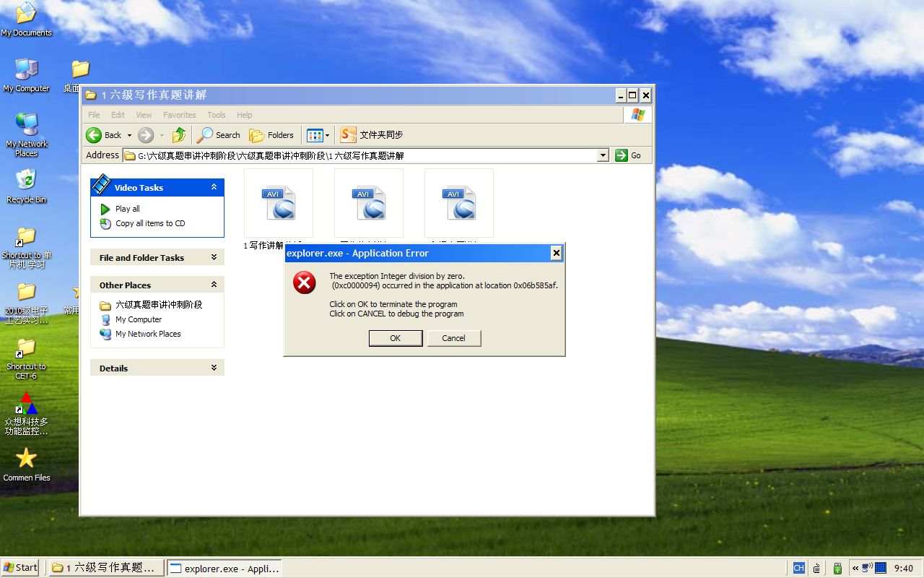Open My Network Places desktop icon
Screen dimensions: 924x578
pos(26,135)
